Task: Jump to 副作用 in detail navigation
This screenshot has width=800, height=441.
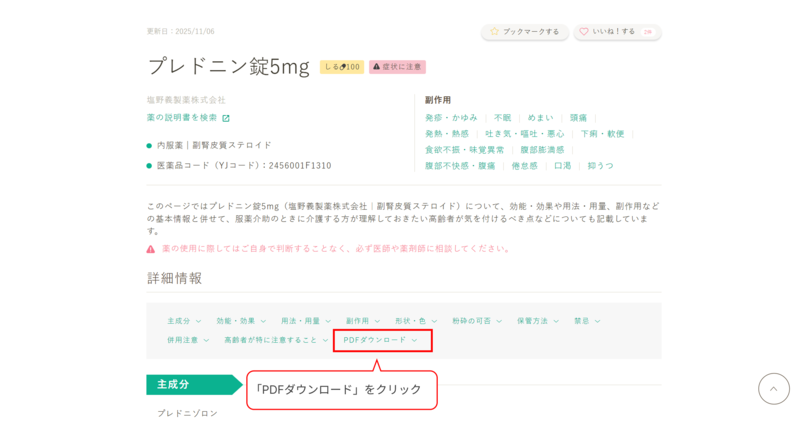Action: (x=363, y=321)
